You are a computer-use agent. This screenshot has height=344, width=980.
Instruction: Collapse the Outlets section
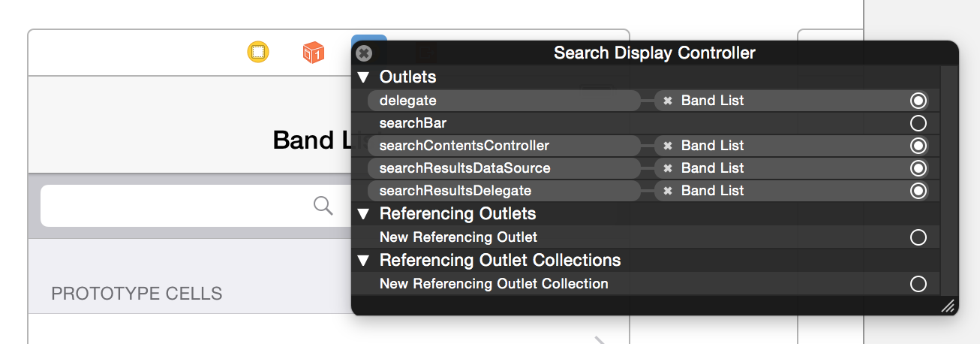[364, 77]
